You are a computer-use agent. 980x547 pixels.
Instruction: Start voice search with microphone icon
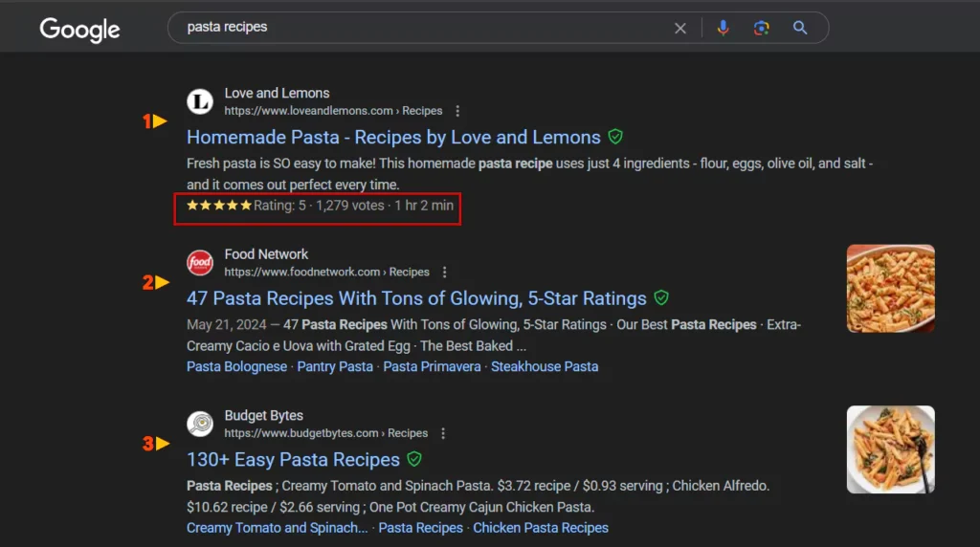(724, 29)
